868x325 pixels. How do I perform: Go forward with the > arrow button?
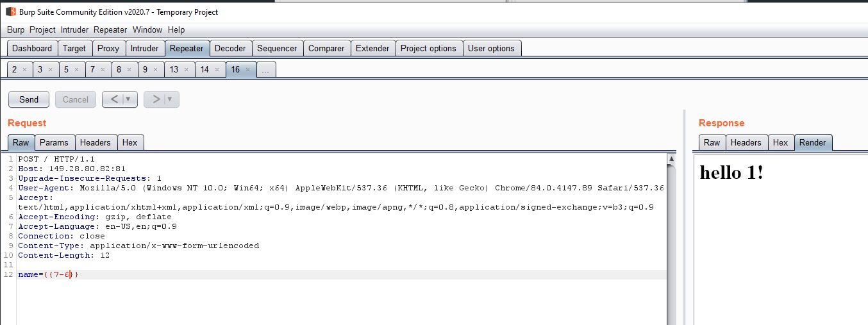tap(156, 99)
